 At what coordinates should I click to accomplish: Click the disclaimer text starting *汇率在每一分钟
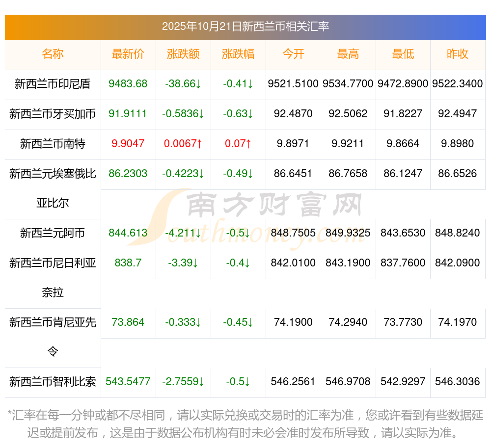245,424
